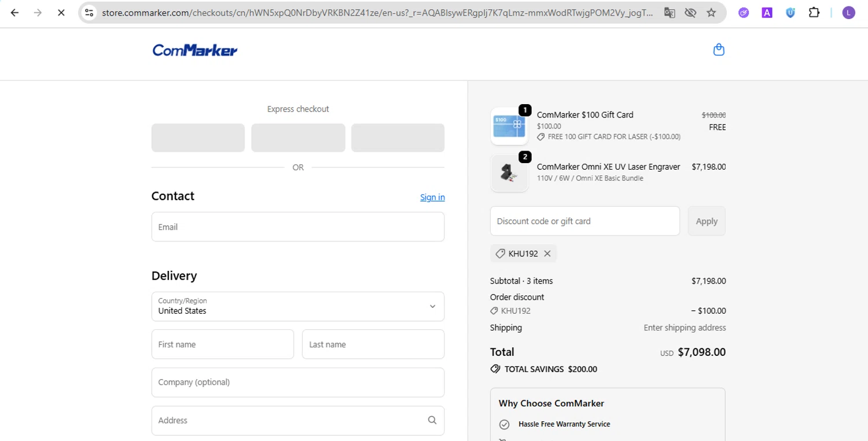
Task: Click 'ComMarker Omni XE UV Laser Engraver' title
Action: (x=609, y=167)
